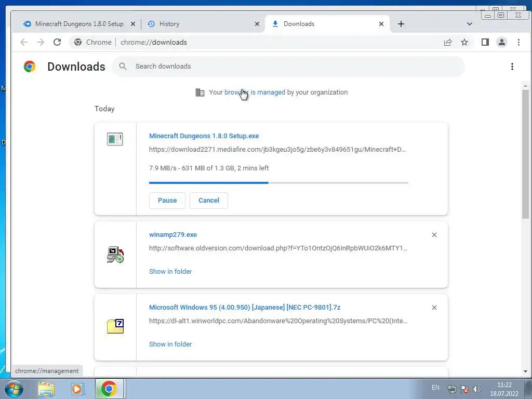Viewport: 532px width, 399px height.
Task: Click the 7z archive file icon
Action: 115,326
